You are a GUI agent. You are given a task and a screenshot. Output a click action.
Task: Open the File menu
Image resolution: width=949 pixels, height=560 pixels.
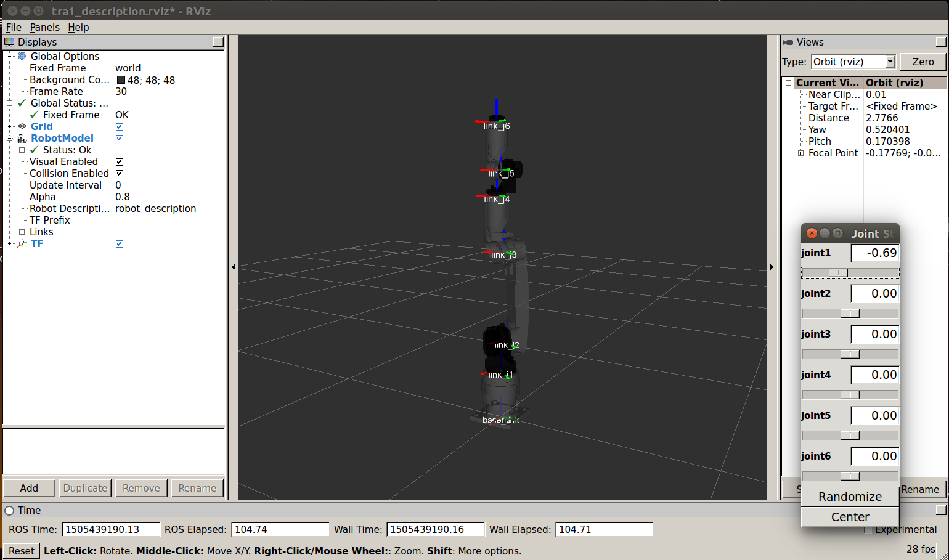pos(14,27)
